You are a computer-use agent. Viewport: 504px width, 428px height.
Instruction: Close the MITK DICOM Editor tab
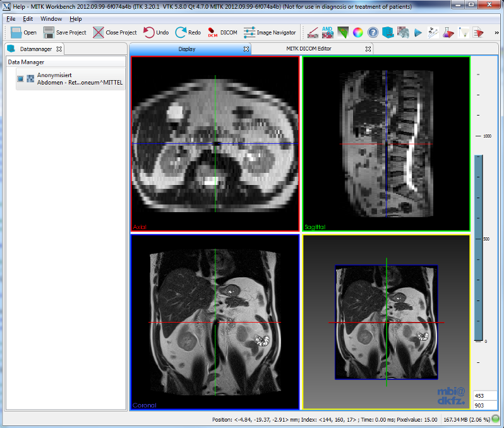point(368,49)
